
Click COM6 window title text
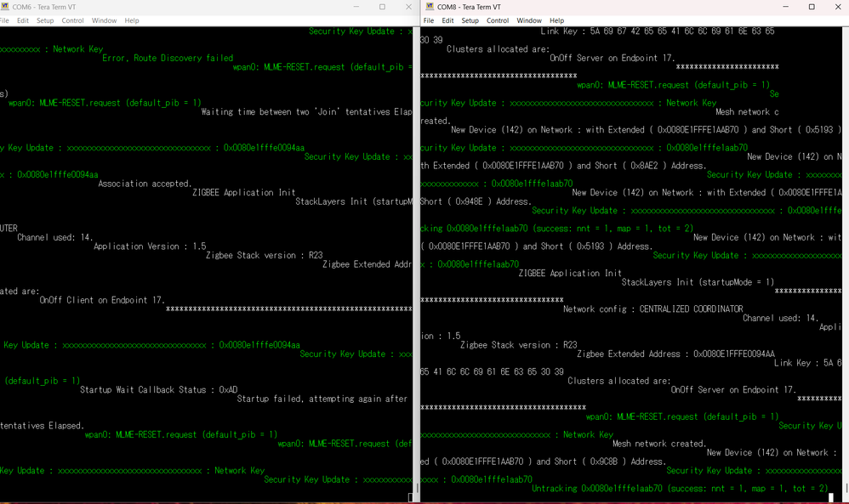44,7
